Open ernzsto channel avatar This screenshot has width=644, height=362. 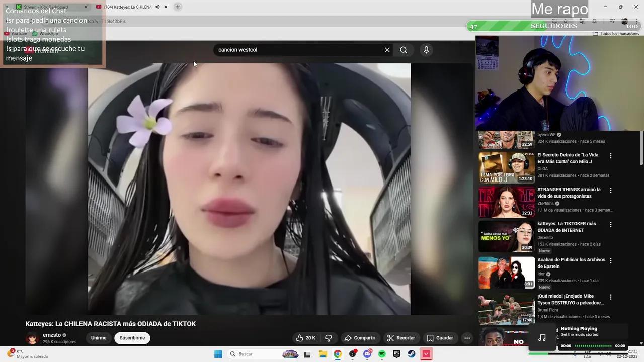tap(32, 338)
